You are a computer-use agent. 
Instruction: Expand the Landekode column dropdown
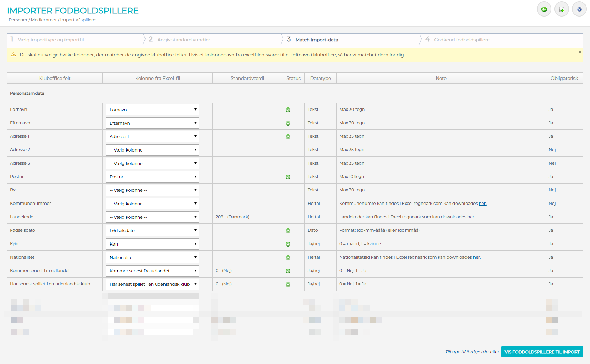pyautogui.click(x=152, y=217)
